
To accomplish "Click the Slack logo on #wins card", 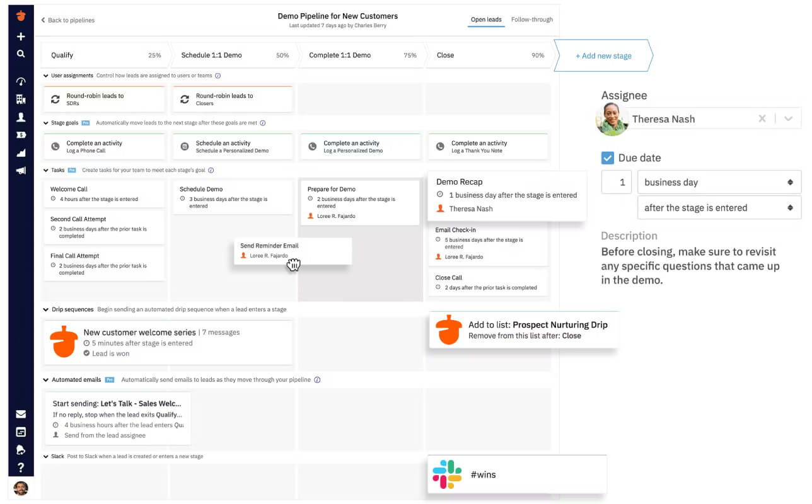I will [447, 474].
